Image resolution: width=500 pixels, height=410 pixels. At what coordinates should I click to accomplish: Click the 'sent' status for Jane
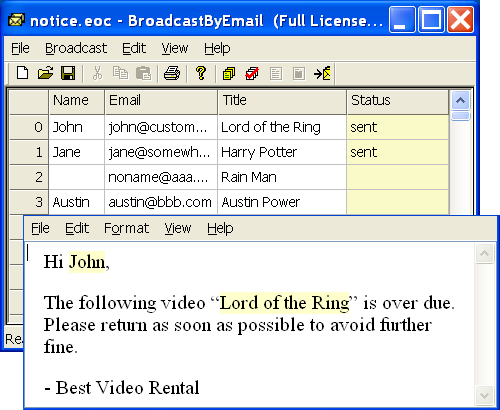[x=398, y=152]
